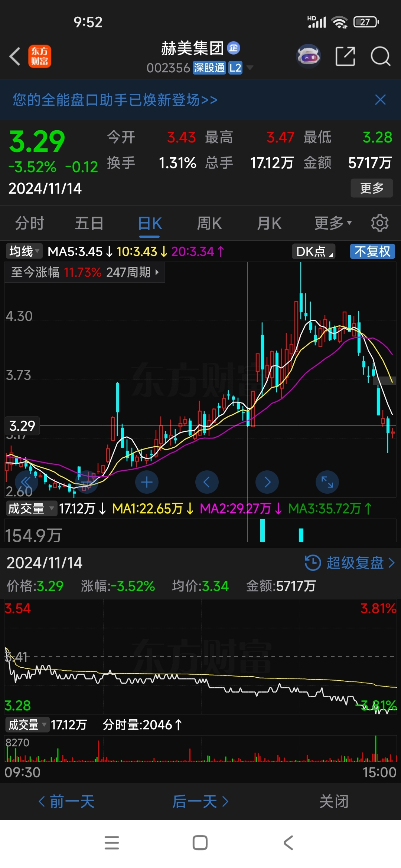Tap the Android system back arrow

pyautogui.click(x=288, y=843)
